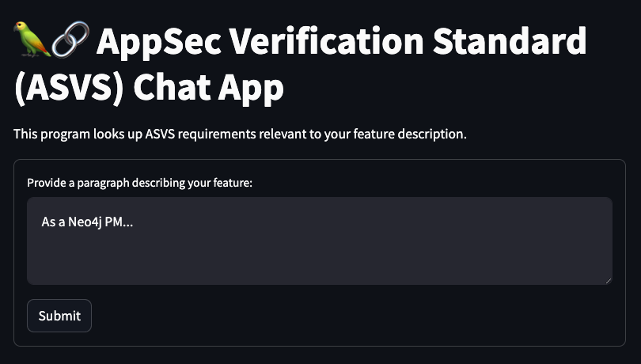The width and height of the screenshot is (641, 364).
Task: Click the word 'Chat' in the heading
Action: [171, 87]
